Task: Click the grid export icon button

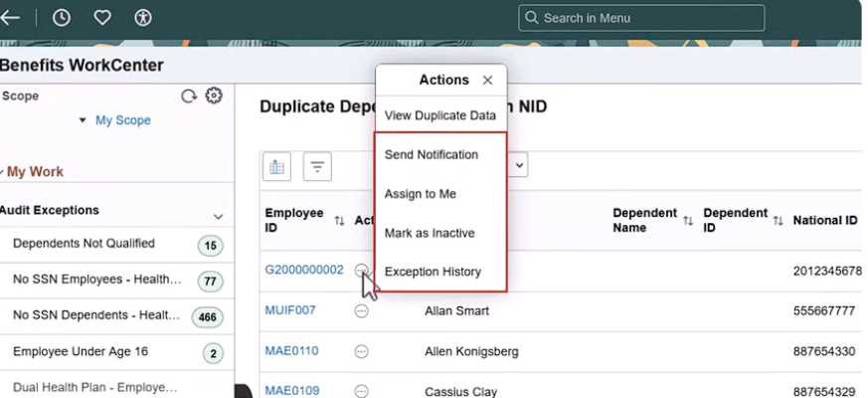Action: pos(276,167)
